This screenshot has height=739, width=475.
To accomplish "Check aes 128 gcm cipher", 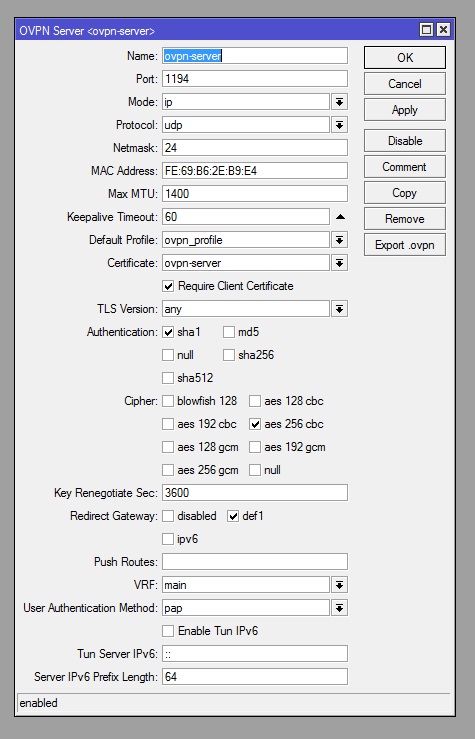I will [x=168, y=447].
